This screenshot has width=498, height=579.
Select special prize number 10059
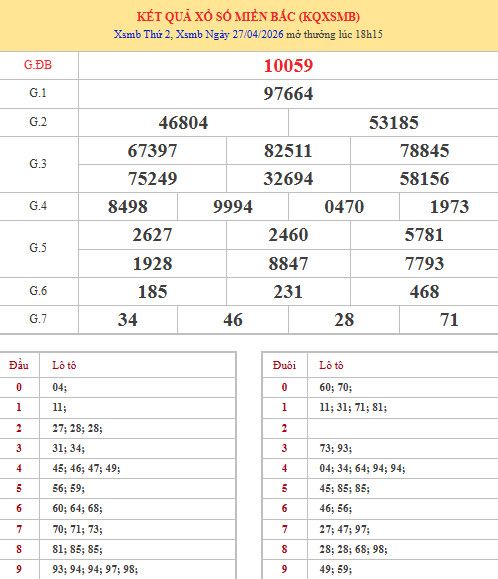click(x=288, y=66)
